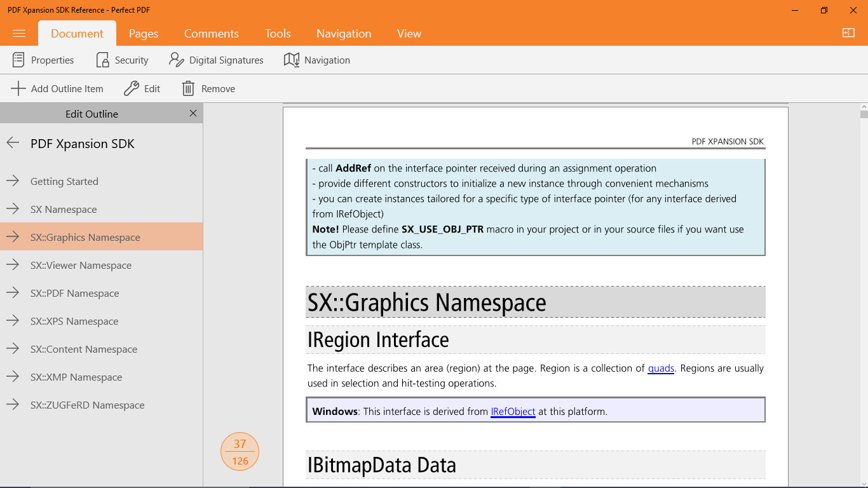Open the Comments tab
Viewport: 868px width, 488px height.
[x=212, y=34]
